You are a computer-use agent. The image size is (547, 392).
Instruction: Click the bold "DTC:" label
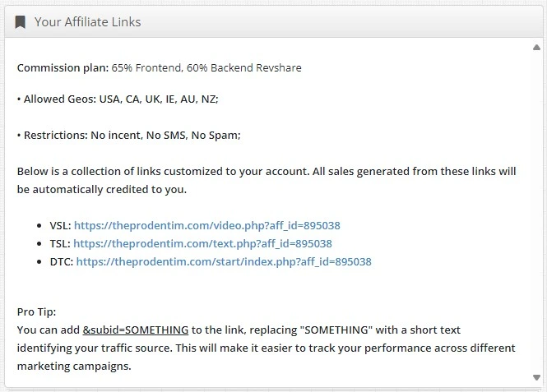(61, 263)
